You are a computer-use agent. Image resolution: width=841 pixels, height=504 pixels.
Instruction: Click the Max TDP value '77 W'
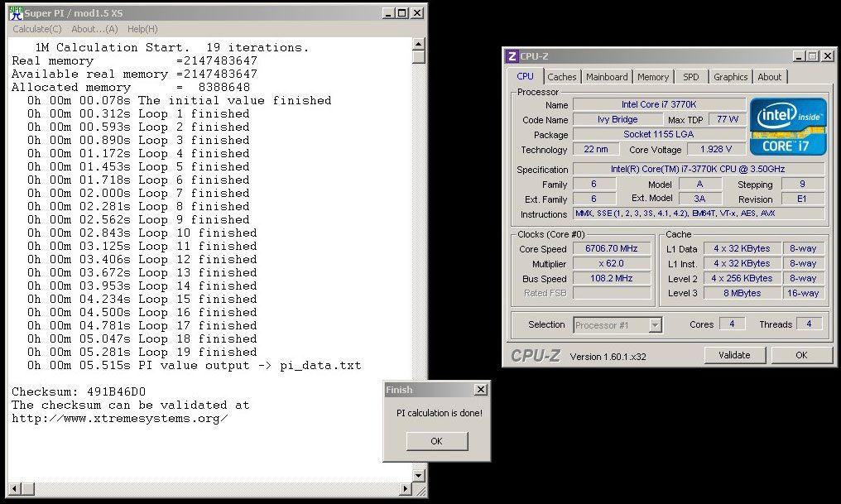pyautogui.click(x=728, y=119)
